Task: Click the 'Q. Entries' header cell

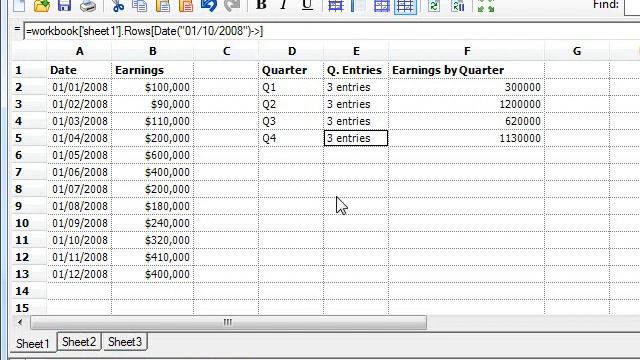Action: [356, 70]
